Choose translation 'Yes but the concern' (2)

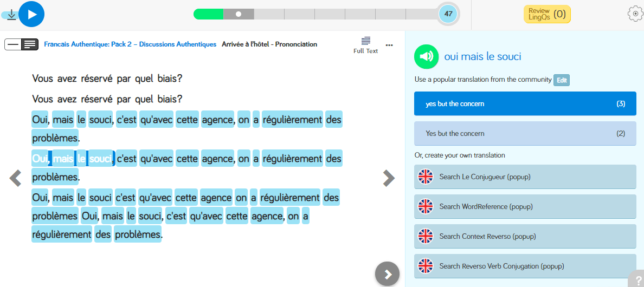[524, 134]
